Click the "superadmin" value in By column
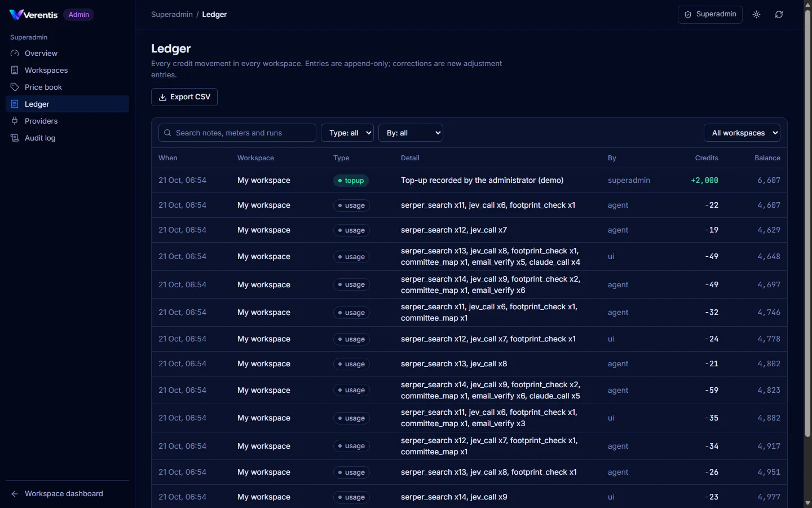The image size is (812, 508). coord(629,181)
